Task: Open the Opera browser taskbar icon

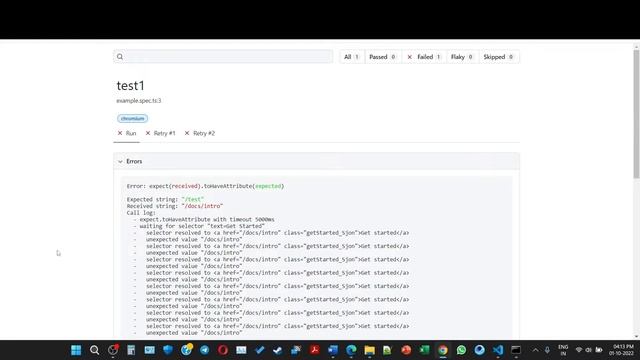Action: point(223,350)
